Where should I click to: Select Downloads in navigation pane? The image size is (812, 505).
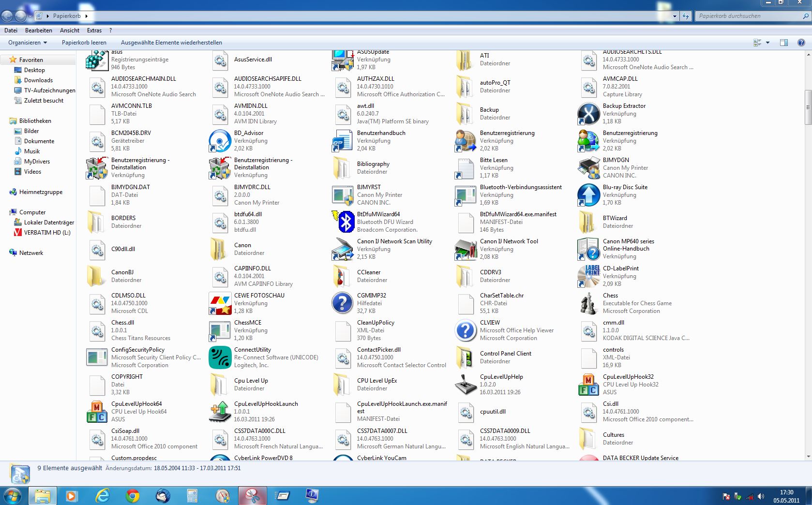click(38, 80)
